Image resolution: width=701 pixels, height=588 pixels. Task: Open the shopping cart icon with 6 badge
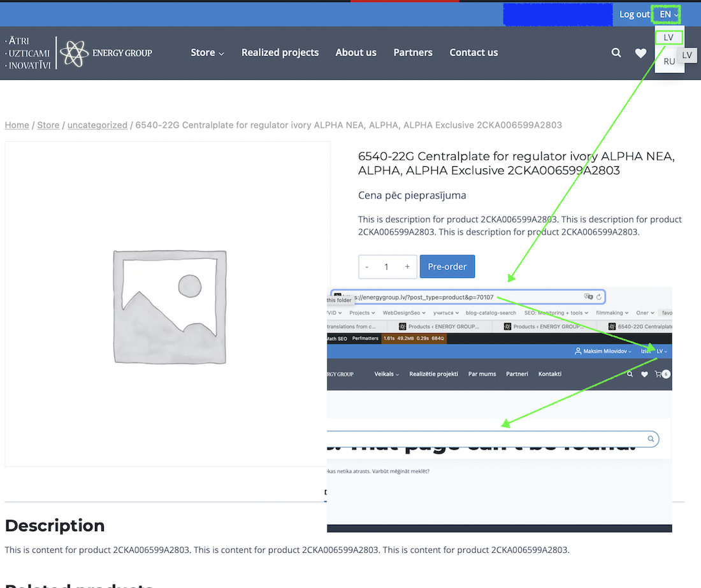click(661, 375)
